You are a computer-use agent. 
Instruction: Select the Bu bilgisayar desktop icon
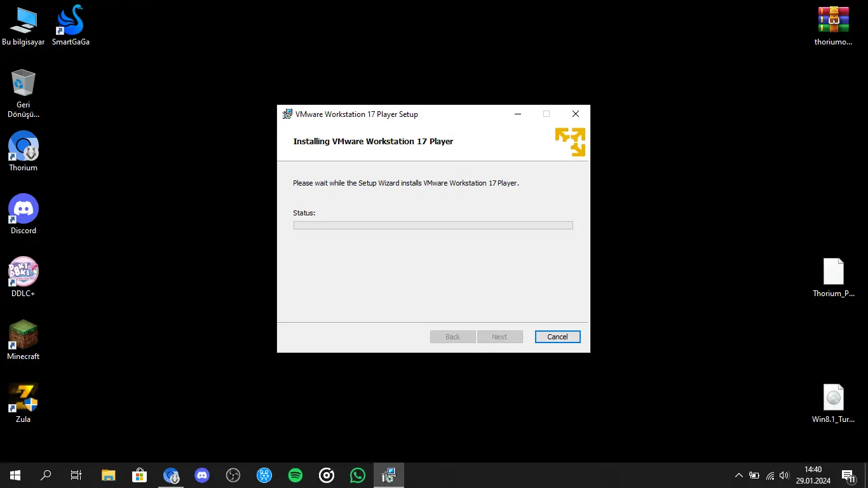coord(24,27)
